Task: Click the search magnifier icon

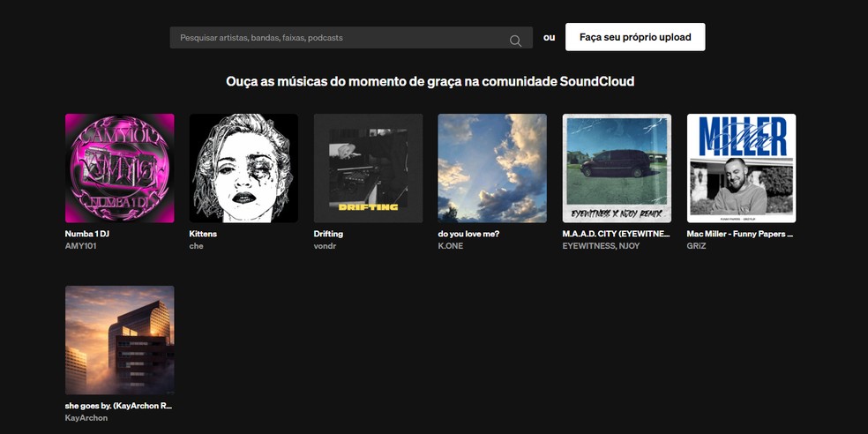Action: coord(515,41)
